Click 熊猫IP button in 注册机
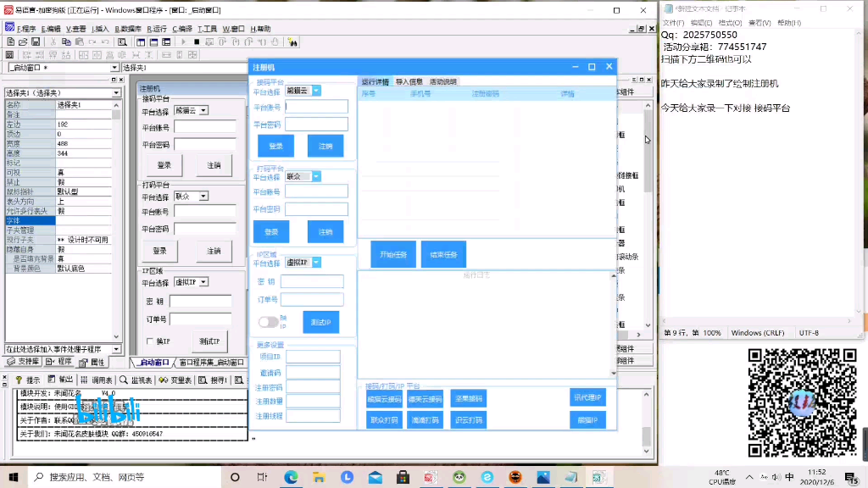Image resolution: width=868 pixels, height=488 pixels. point(587,420)
